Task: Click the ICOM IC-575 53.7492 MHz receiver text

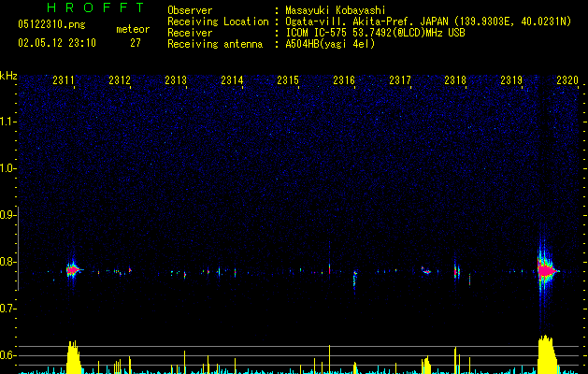Action: pos(376,33)
